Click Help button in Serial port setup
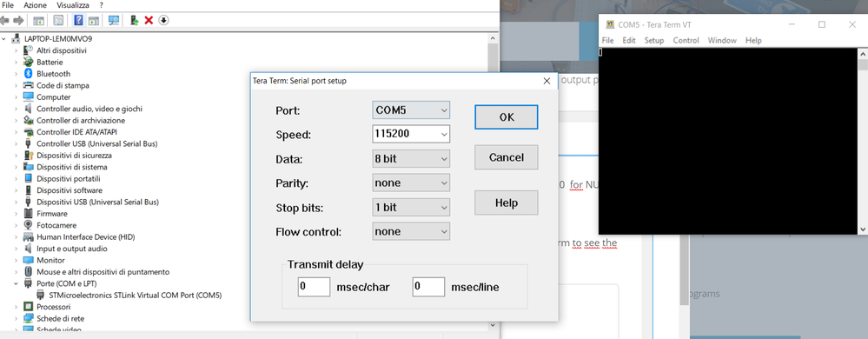 [x=507, y=203]
